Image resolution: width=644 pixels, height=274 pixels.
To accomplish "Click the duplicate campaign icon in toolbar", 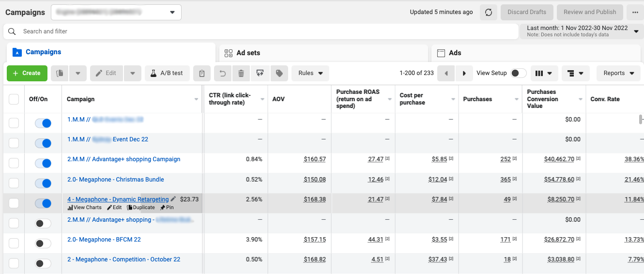I will 60,73.
